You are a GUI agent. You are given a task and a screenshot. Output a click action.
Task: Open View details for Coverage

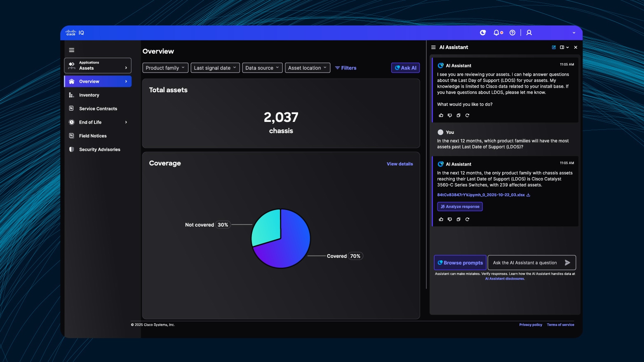tap(400, 164)
